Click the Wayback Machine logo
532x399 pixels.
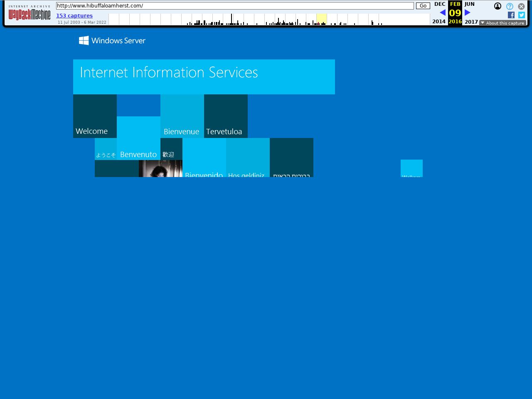pos(30,15)
